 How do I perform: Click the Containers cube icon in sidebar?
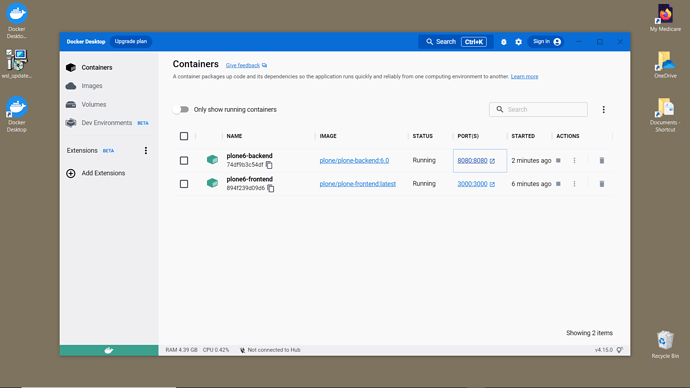[71, 67]
